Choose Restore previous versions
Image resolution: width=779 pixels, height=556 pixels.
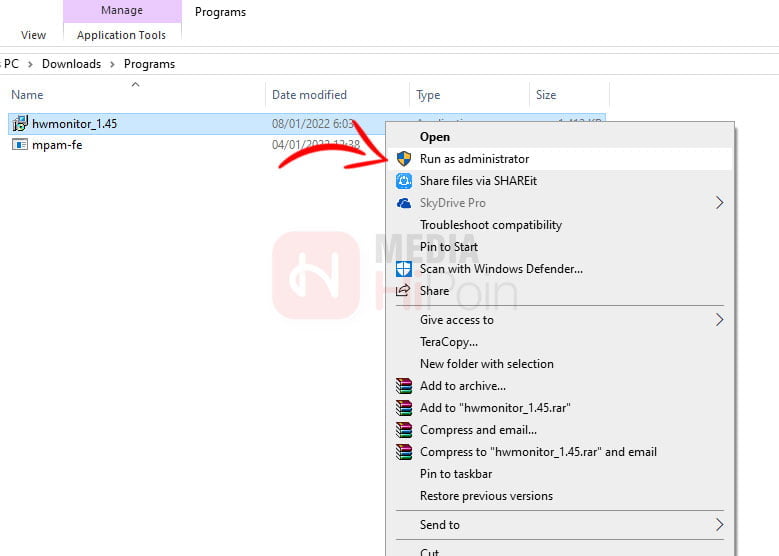tap(560, 496)
